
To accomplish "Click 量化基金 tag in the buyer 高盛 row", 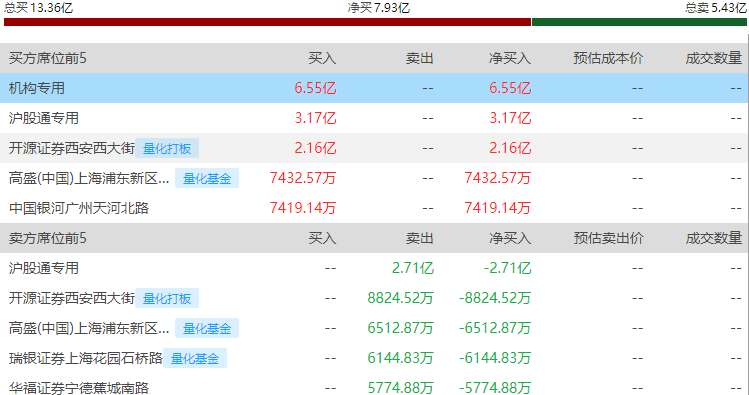I will pos(207,179).
